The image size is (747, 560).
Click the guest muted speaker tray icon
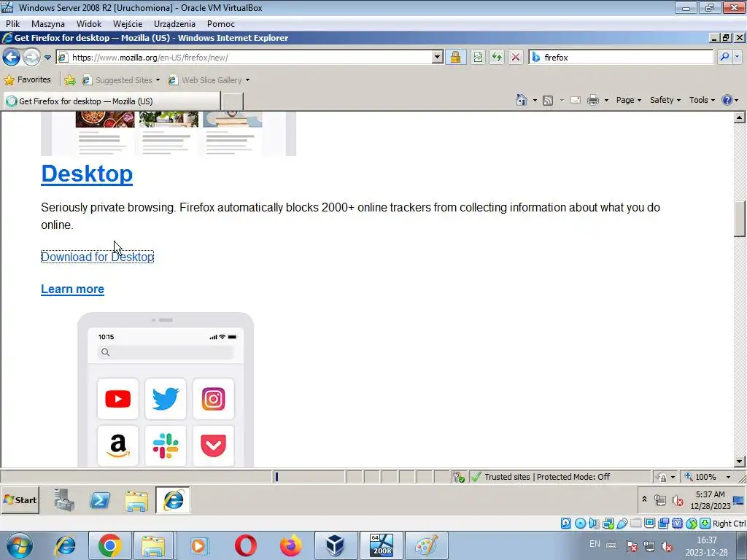(677, 500)
